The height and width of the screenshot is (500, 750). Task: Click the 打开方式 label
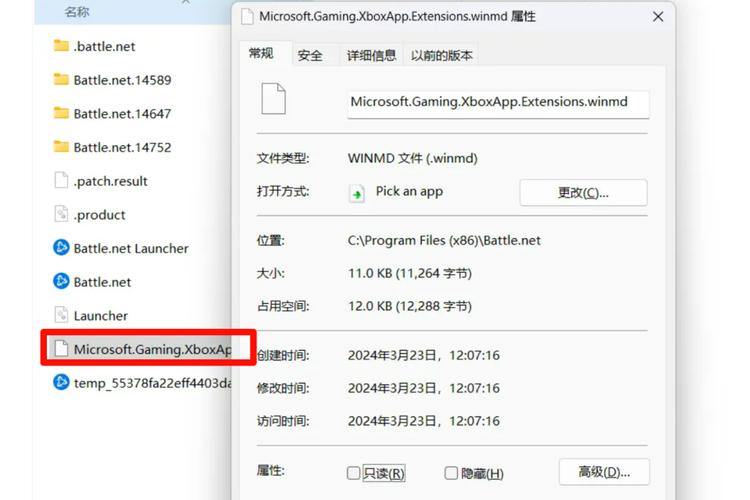[283, 191]
